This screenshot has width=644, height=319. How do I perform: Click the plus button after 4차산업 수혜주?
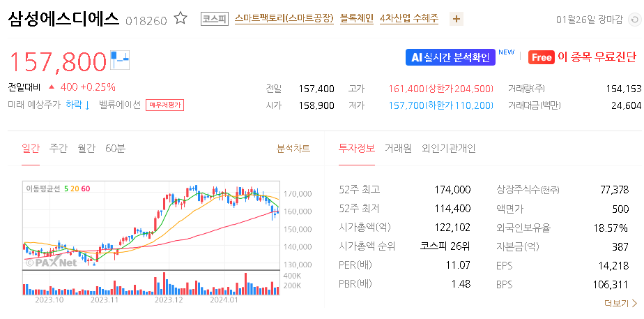click(x=457, y=19)
